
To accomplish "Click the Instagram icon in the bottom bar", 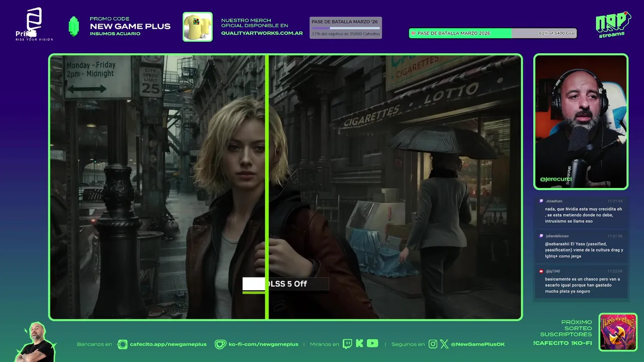I will point(433,344).
